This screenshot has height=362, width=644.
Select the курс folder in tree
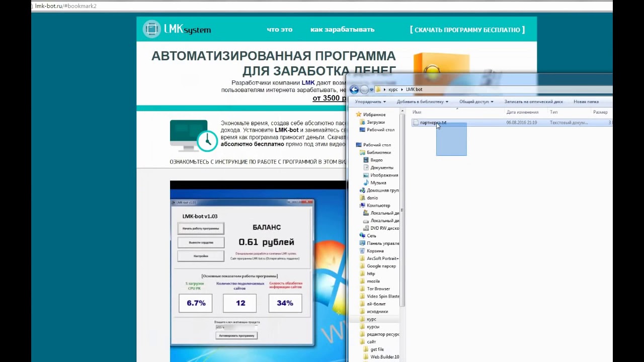368,319
